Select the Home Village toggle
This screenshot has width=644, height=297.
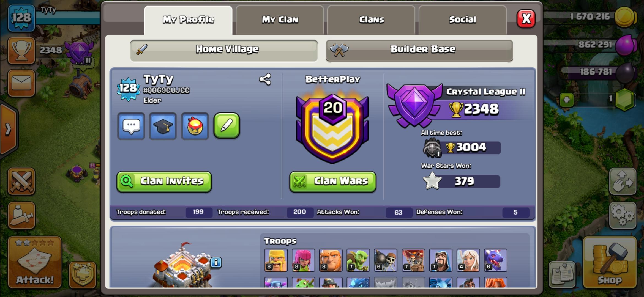click(224, 50)
